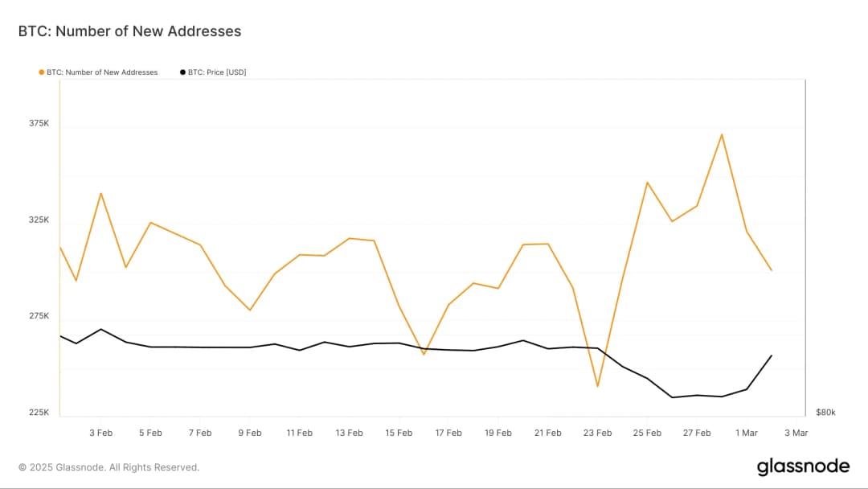This screenshot has height=489, width=868.
Task: Toggle the "BTC: Number of New Addresses" legend label
Action: click(102, 72)
